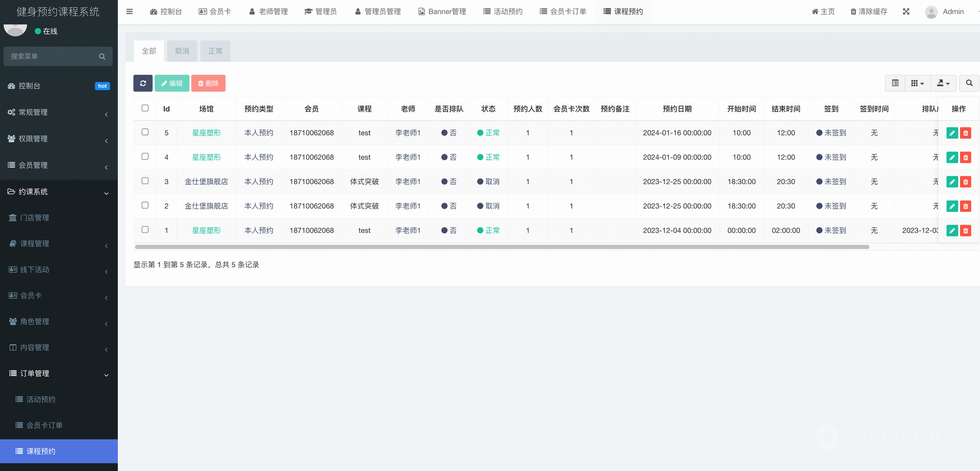Switch to the 取消 filter tab

click(x=182, y=51)
